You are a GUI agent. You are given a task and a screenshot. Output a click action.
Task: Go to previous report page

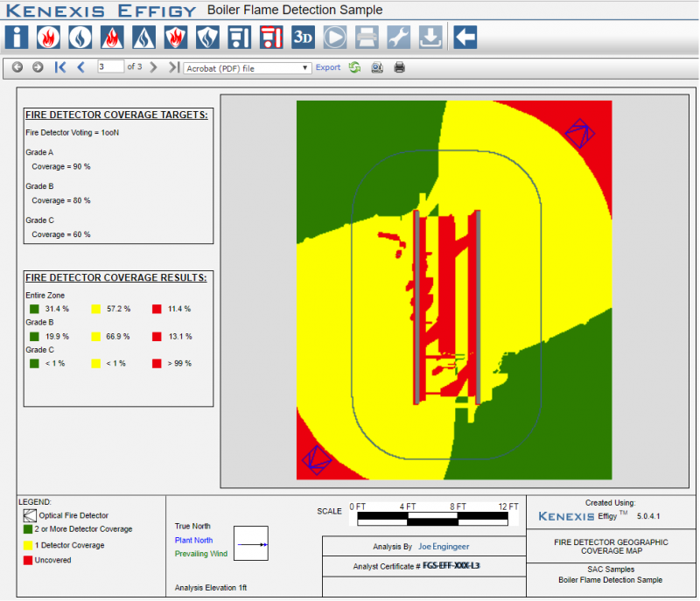coord(80,67)
